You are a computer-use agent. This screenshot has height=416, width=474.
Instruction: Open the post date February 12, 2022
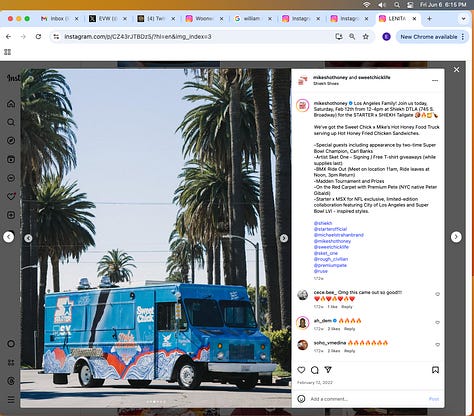pos(315,382)
